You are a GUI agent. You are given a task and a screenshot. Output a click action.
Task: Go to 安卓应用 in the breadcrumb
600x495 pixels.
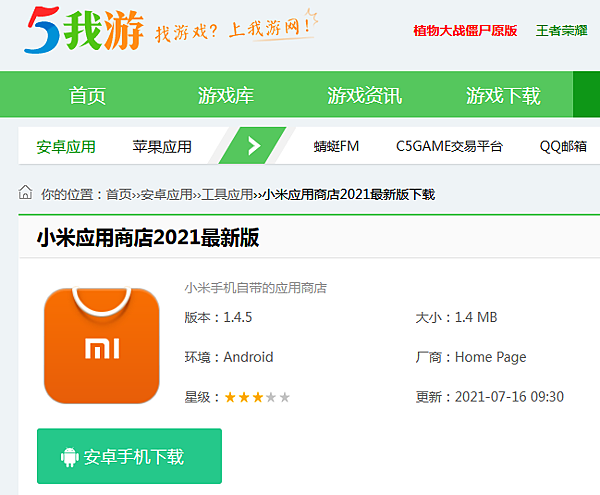[166, 194]
